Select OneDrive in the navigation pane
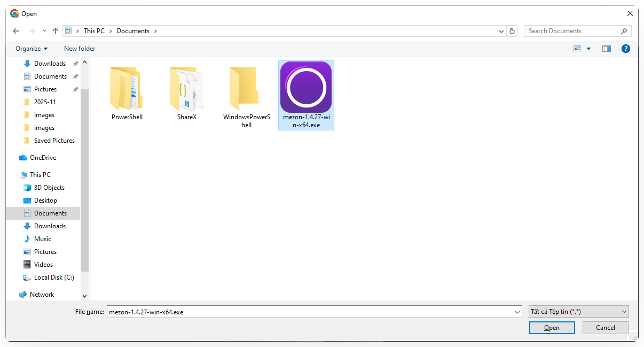This screenshot has height=347, width=644. [x=43, y=158]
